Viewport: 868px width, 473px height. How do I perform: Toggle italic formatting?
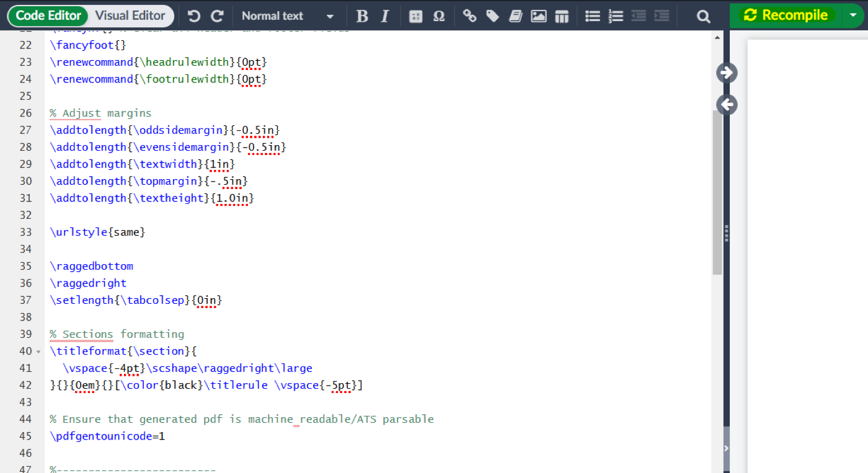click(385, 16)
